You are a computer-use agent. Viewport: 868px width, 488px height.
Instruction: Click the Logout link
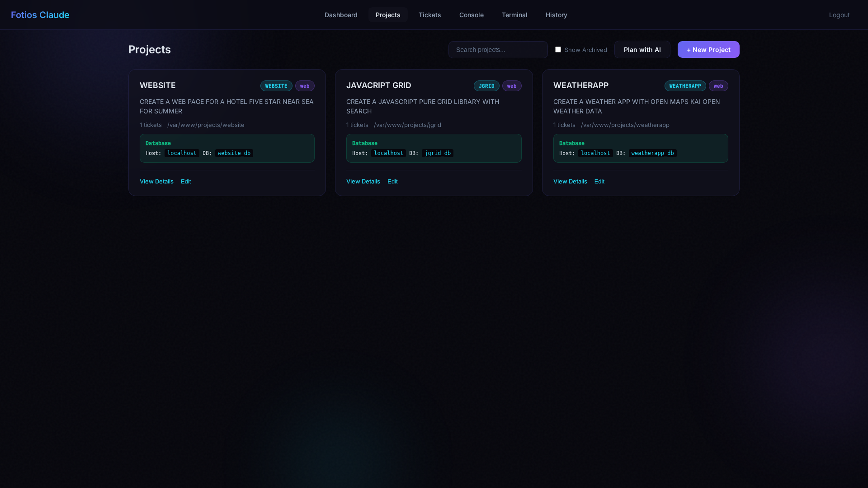click(x=839, y=15)
